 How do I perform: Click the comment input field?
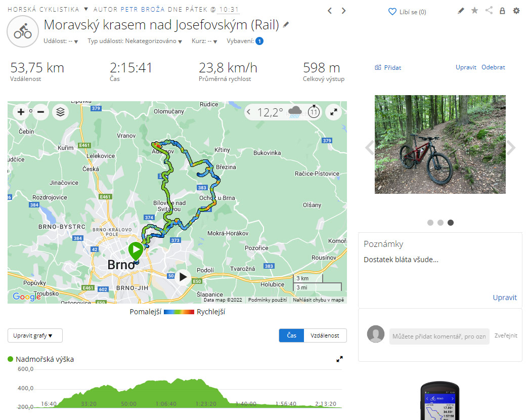(439, 336)
